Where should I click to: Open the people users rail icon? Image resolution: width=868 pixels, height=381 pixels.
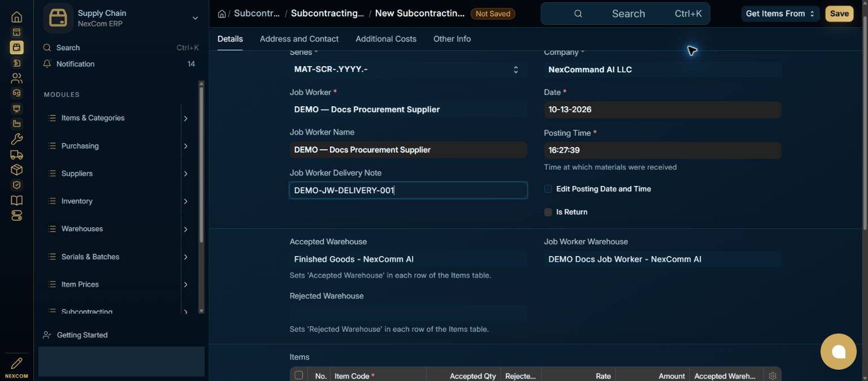[16, 78]
